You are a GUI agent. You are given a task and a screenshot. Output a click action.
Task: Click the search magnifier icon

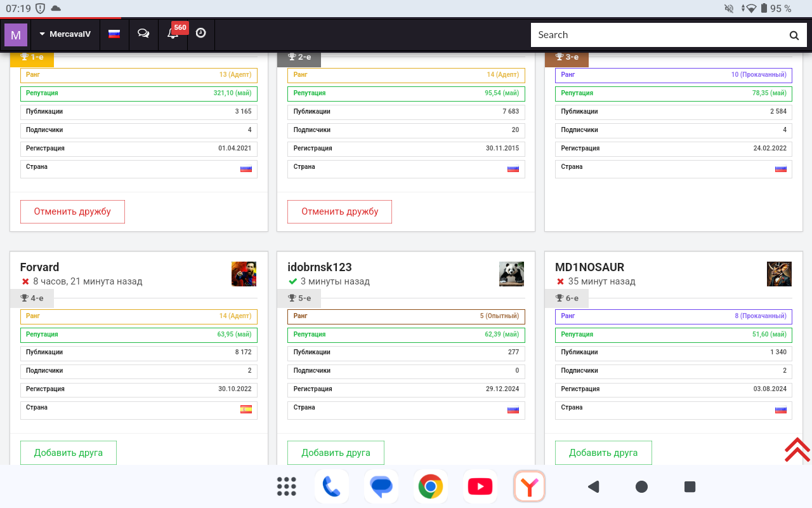(x=794, y=36)
